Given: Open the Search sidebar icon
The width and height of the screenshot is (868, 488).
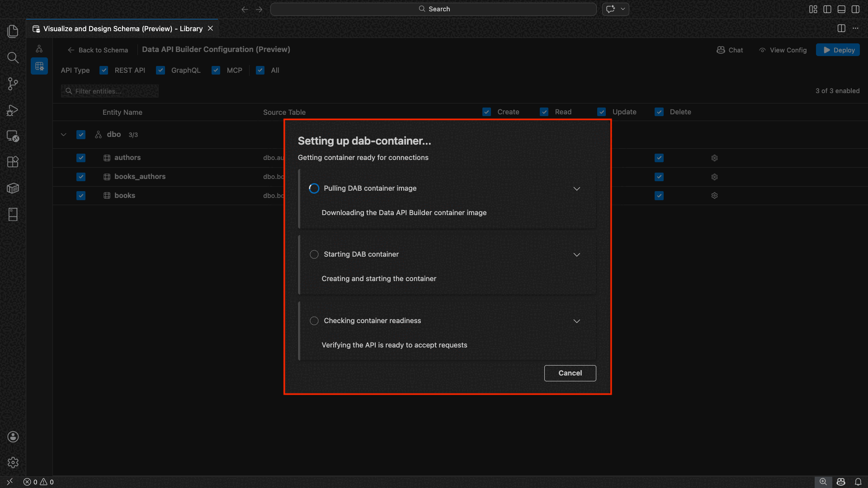Looking at the screenshot, I should [x=13, y=57].
